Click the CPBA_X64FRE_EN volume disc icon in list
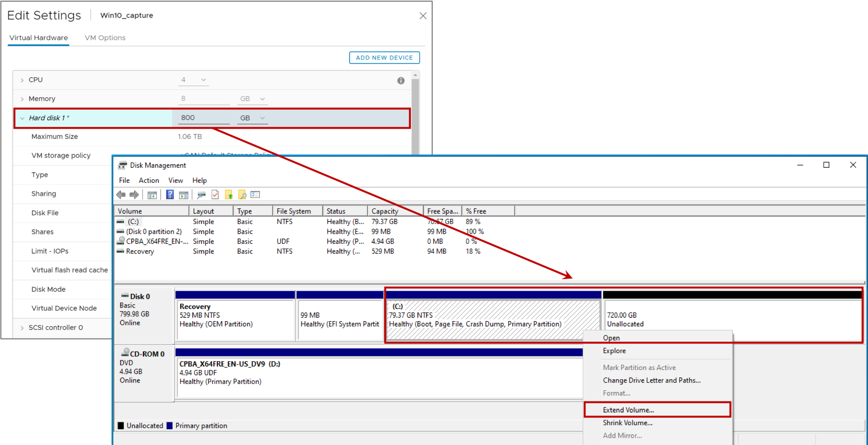 [x=121, y=240]
